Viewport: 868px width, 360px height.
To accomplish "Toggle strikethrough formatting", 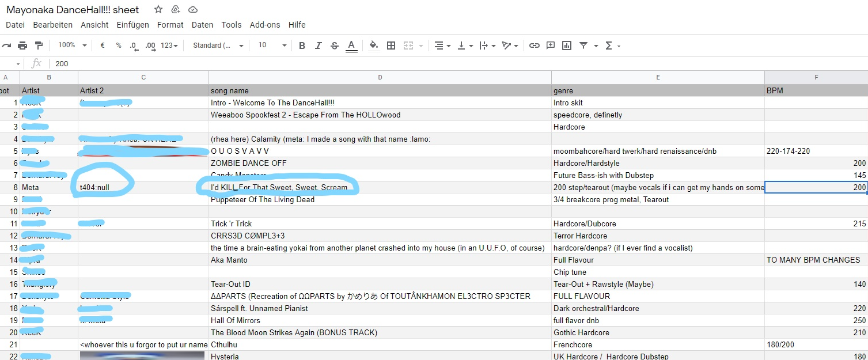I will coord(335,46).
